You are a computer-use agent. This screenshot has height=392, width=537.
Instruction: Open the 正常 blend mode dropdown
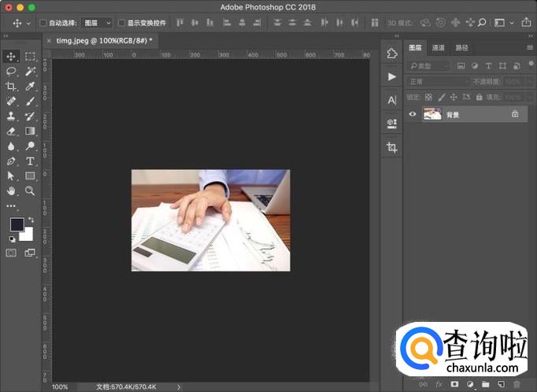tap(437, 81)
